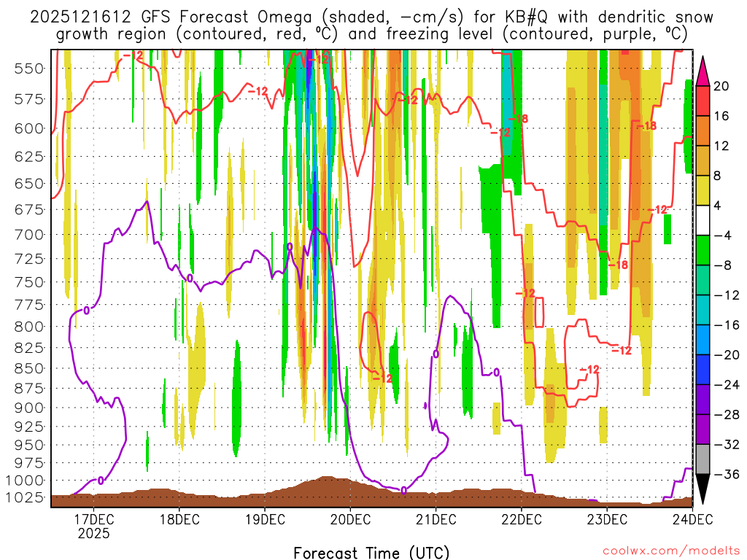Click the '975' pressure level label
The height and width of the screenshot is (560, 747).
pos(29,463)
